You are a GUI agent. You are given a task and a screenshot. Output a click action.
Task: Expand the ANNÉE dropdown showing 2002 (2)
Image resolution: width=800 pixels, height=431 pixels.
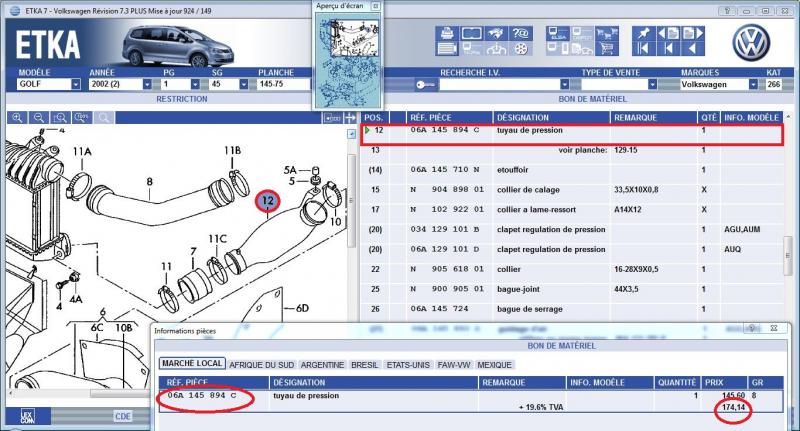coord(147,84)
